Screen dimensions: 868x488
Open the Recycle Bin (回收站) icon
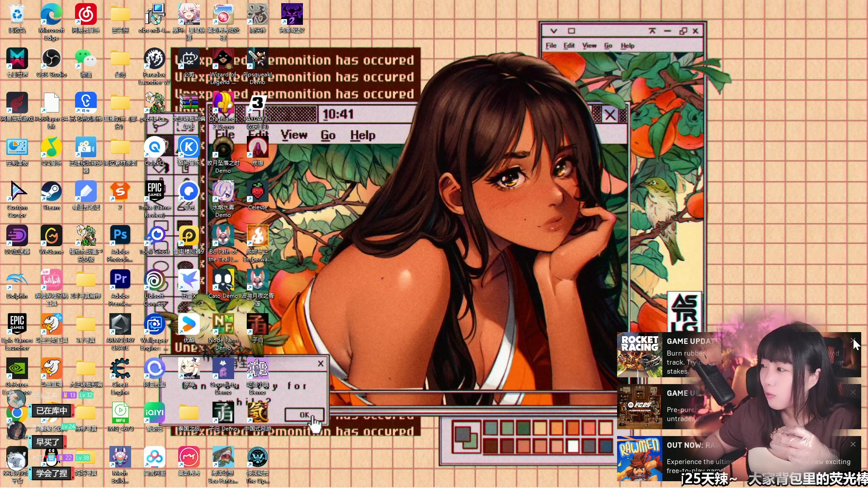click(x=17, y=18)
